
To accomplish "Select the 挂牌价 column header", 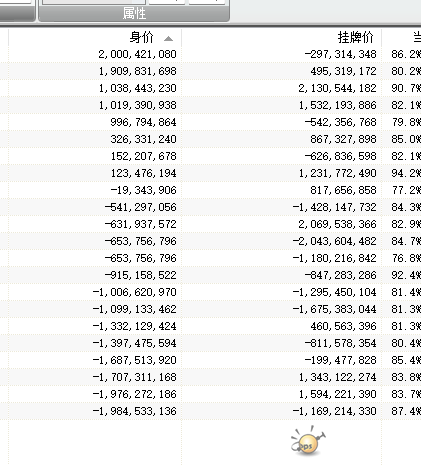I will click(282, 37).
